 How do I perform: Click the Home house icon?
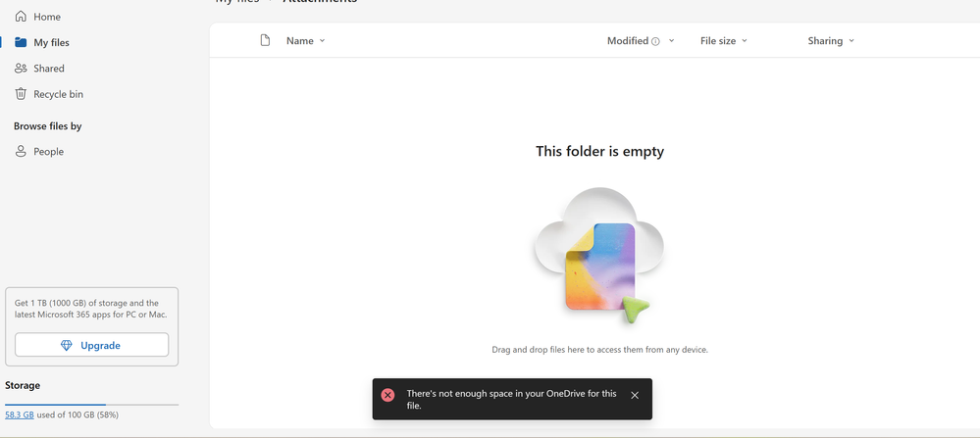click(x=21, y=17)
